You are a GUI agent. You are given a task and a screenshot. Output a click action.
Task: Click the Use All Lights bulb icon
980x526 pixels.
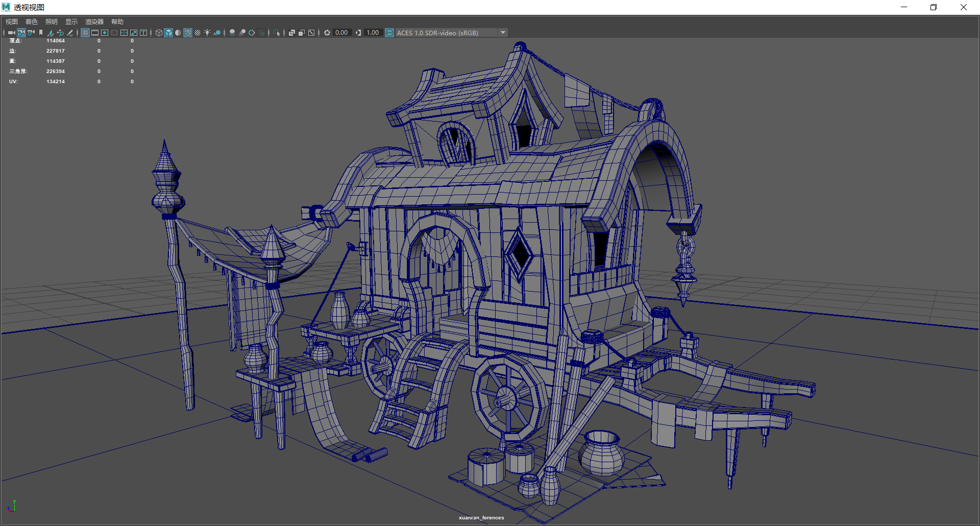[207, 33]
